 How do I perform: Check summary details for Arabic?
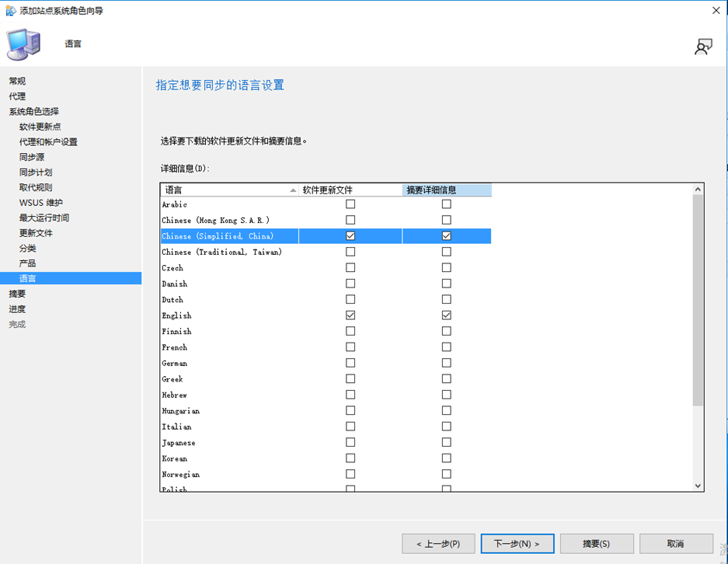pos(447,204)
